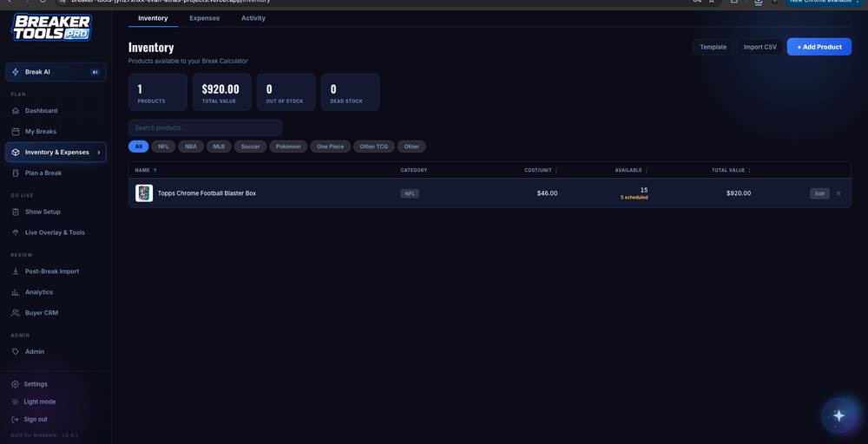Image resolution: width=868 pixels, height=444 pixels.
Task: Click the $46.00 cost cell
Action: (547, 193)
